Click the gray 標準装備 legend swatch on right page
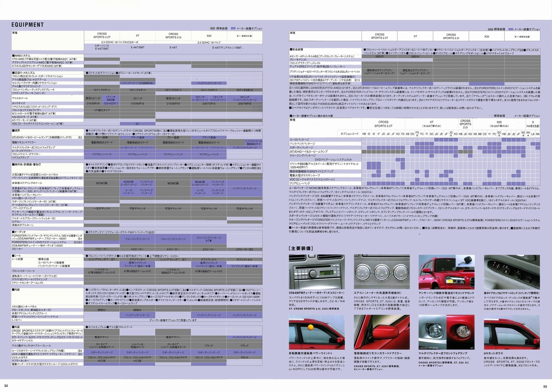Image resolution: width=552 pixels, height=392 pixels. coord(490,29)
